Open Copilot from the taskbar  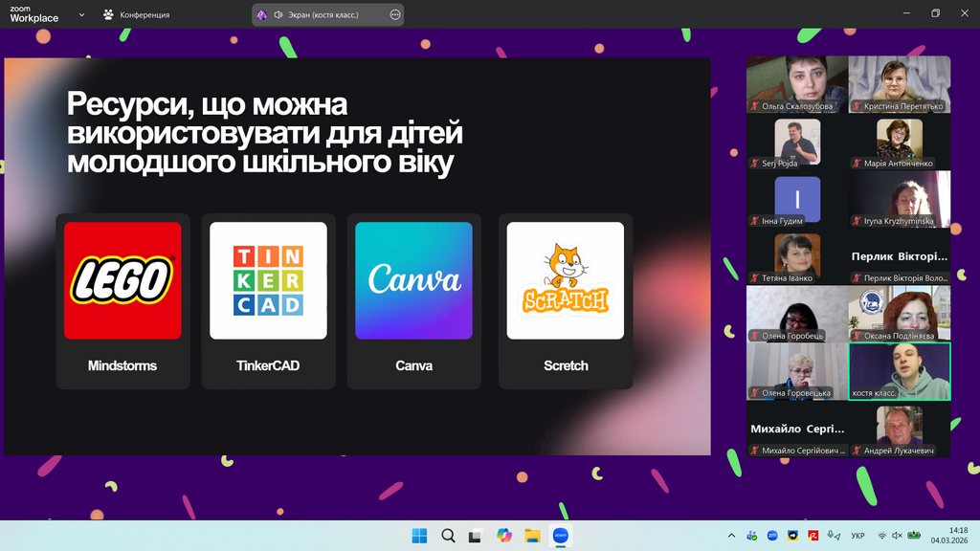tap(504, 536)
